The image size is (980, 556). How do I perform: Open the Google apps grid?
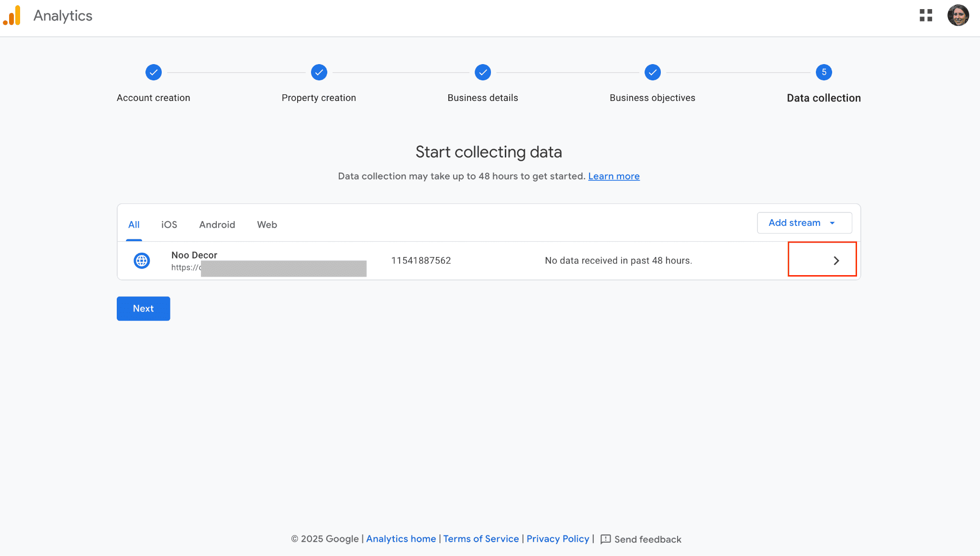[925, 16]
